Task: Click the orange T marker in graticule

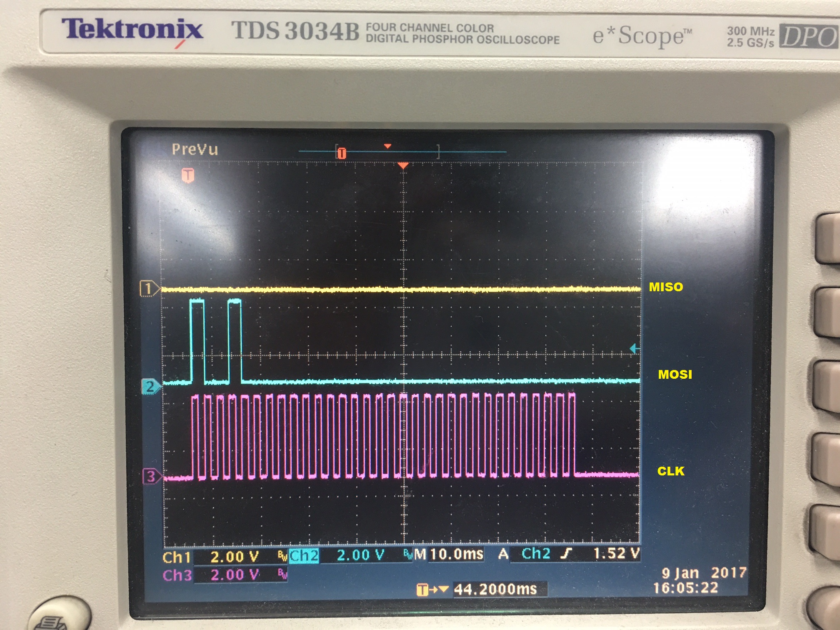Action: pyautogui.click(x=188, y=175)
